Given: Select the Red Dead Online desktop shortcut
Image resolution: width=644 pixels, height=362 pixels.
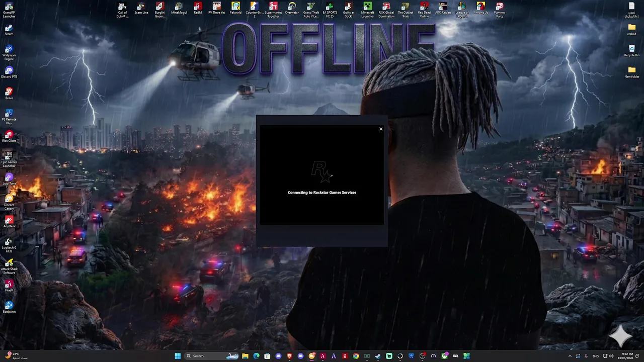Looking at the screenshot, I should 424,10.
